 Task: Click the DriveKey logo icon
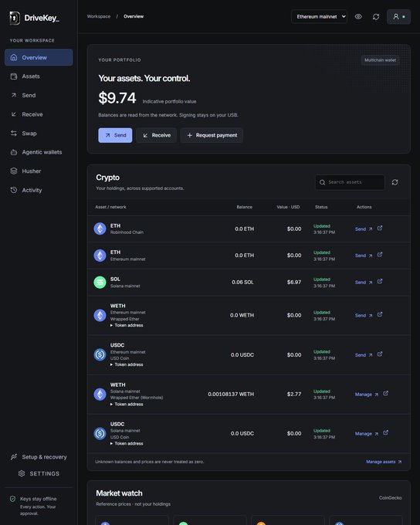[x=15, y=18]
